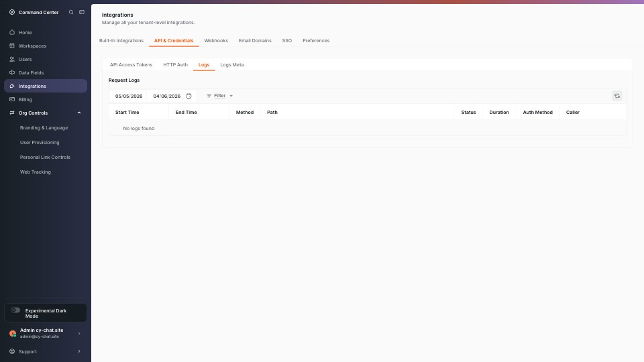The width and height of the screenshot is (644, 362).
Task: Click the 'No logs found' message
Action: [139, 129]
